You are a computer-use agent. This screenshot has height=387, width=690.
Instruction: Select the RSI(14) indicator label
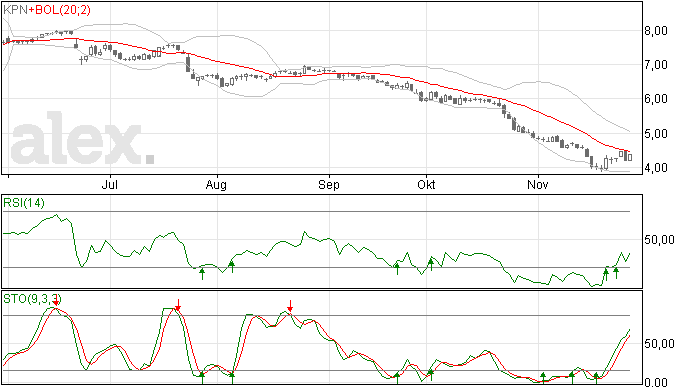(24, 203)
